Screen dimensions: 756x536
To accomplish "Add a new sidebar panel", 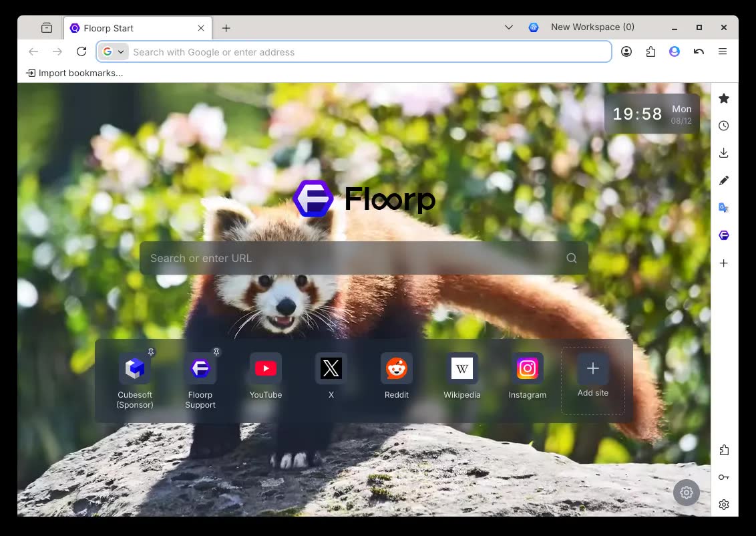I will [724, 263].
